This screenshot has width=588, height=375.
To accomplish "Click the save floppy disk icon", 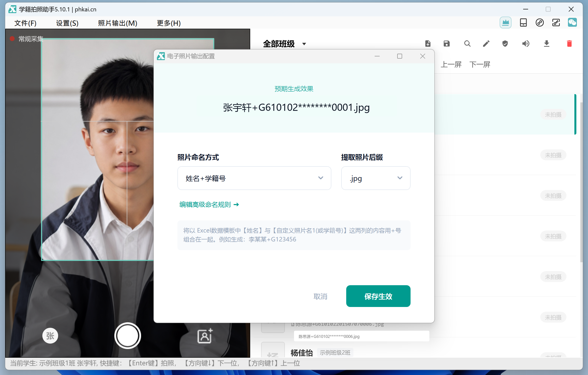I will tap(446, 44).
